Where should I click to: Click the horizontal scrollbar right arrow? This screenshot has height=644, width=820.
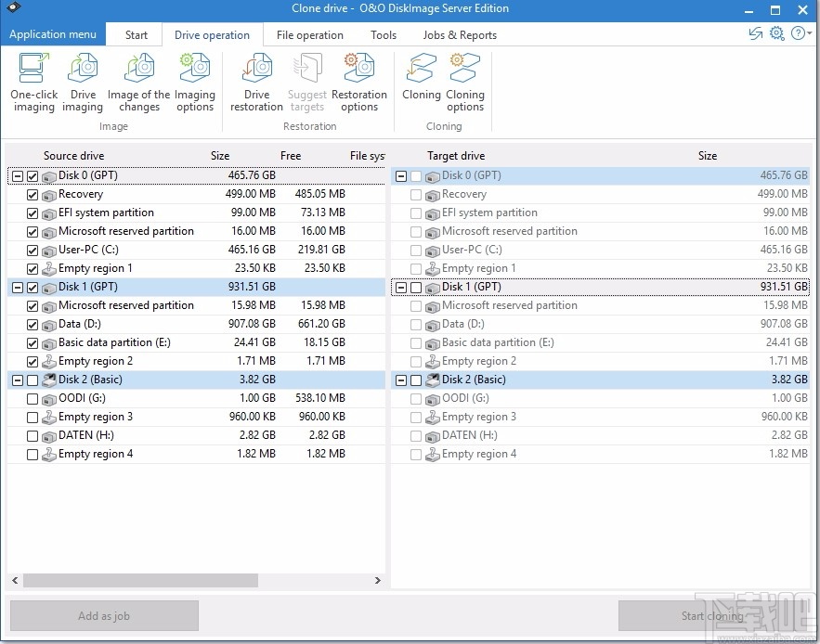pos(377,580)
